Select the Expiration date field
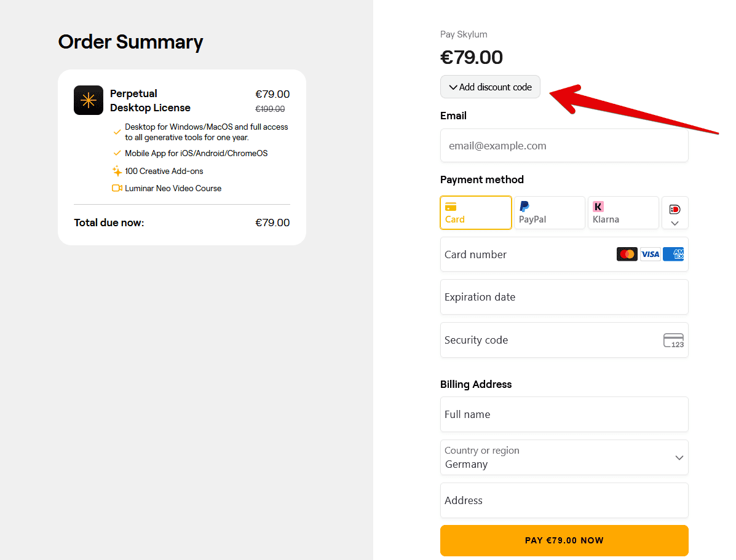 click(564, 297)
